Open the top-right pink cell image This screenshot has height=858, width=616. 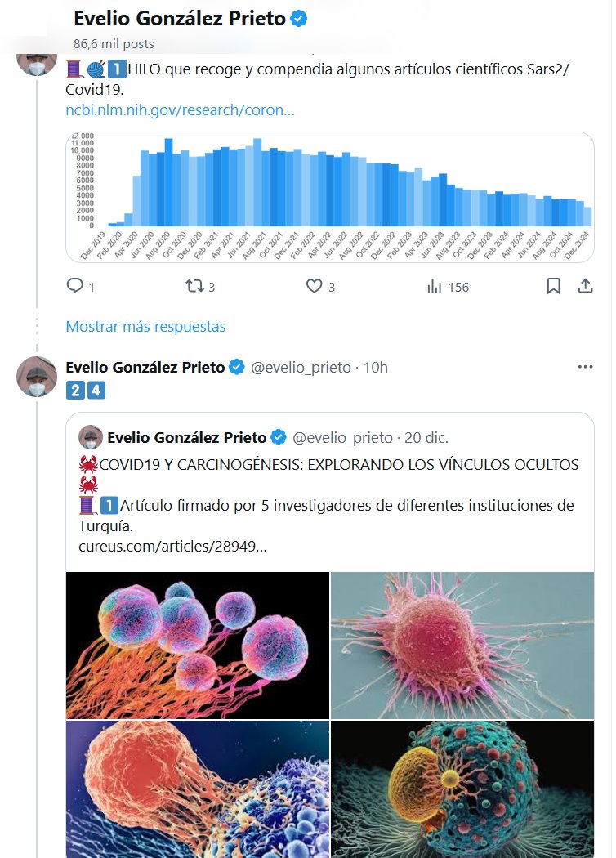click(462, 645)
